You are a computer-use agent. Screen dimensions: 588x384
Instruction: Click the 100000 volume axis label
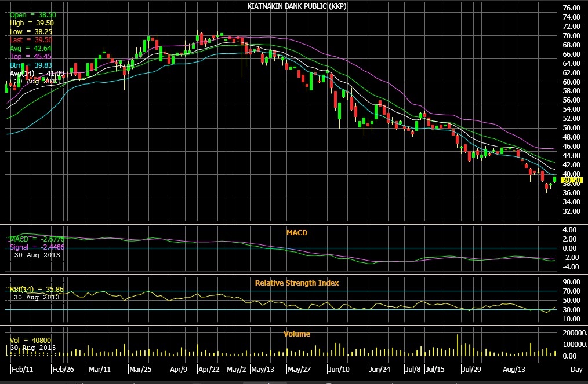575,344
